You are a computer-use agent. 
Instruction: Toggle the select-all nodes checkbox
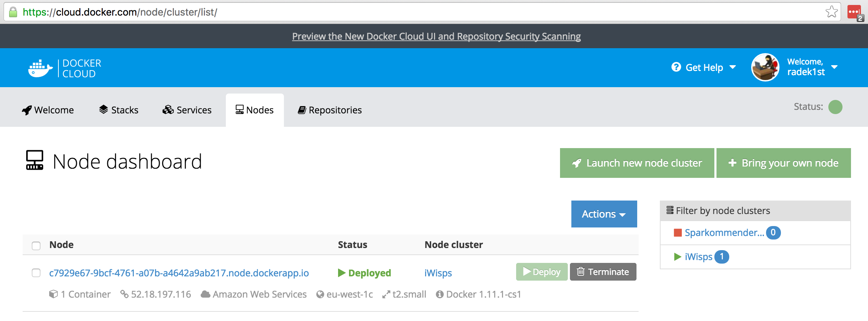pos(36,246)
